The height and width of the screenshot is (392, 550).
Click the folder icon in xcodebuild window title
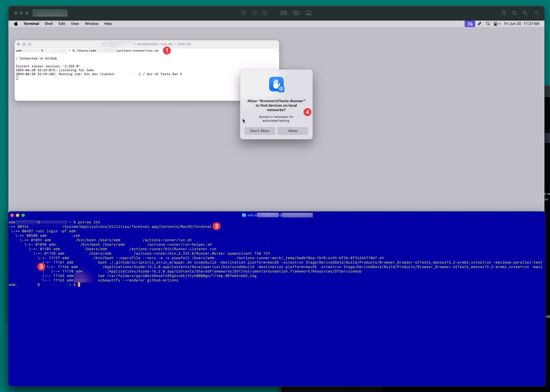104,44
